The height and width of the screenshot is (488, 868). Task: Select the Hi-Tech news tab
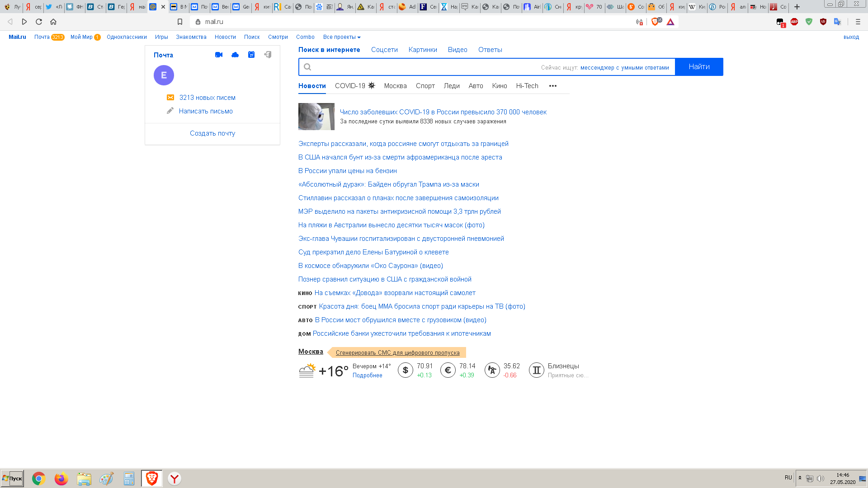click(x=527, y=86)
